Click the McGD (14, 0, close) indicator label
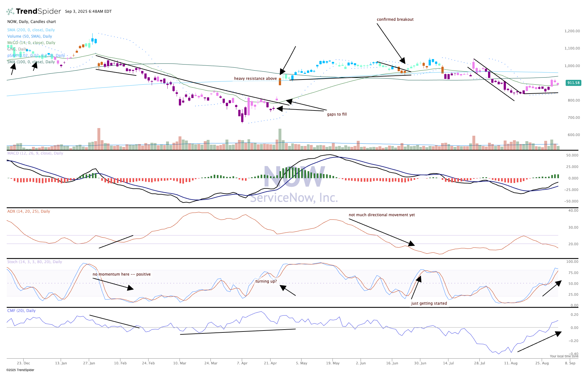 coord(31,43)
